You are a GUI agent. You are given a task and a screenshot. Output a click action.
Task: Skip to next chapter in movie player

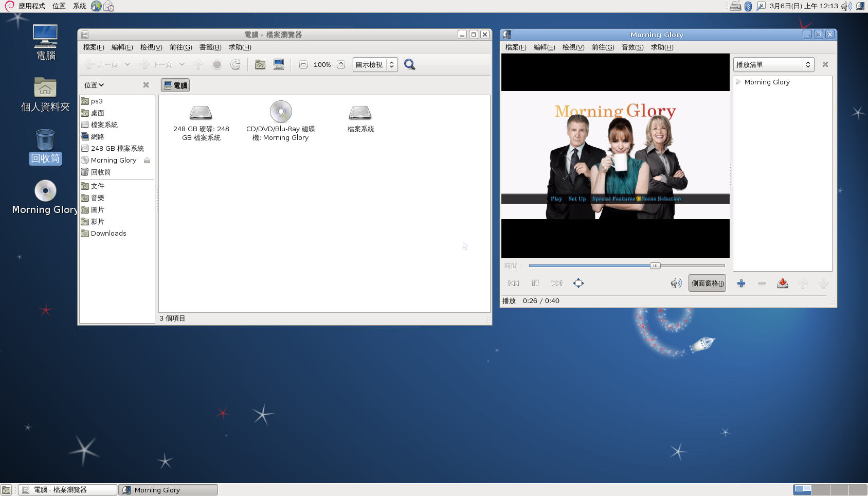(x=557, y=283)
